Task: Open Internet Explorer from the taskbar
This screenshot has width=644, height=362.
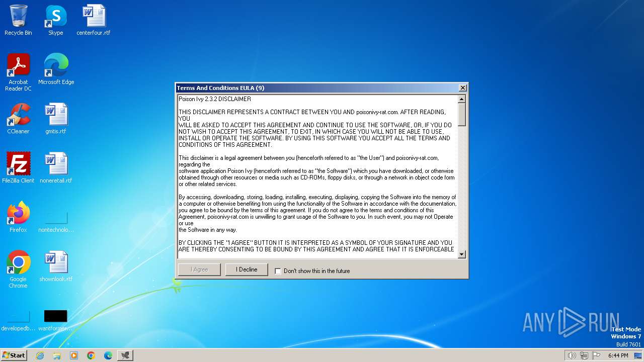Action: click(40, 355)
